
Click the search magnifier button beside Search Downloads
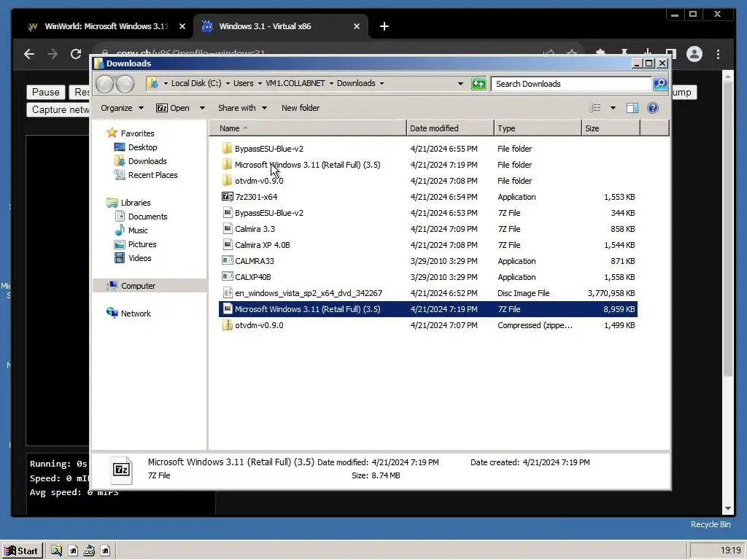click(x=659, y=84)
